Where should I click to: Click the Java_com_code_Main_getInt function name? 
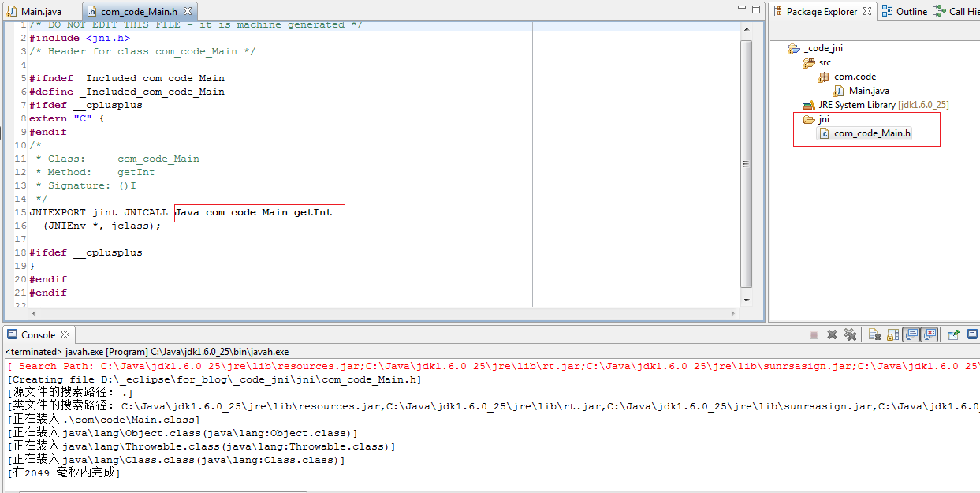[x=253, y=212]
